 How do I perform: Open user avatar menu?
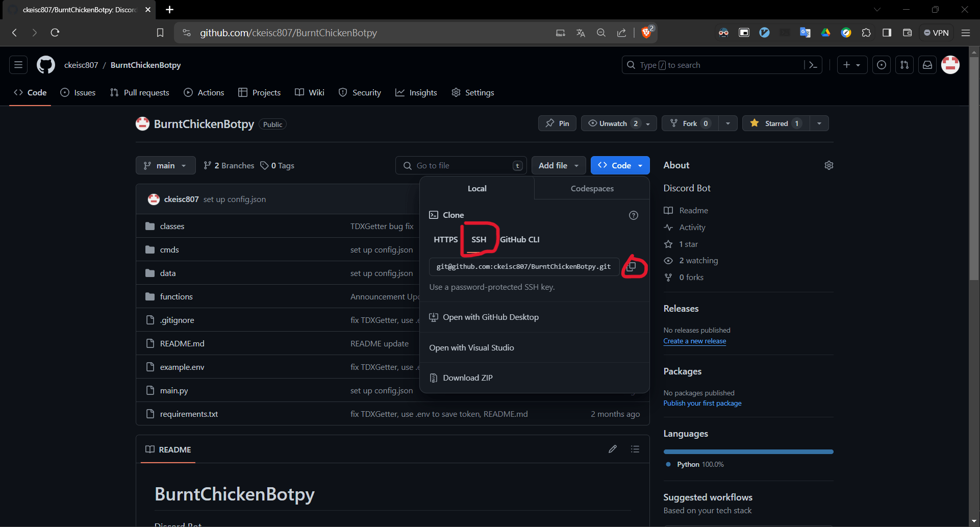pyautogui.click(x=950, y=65)
